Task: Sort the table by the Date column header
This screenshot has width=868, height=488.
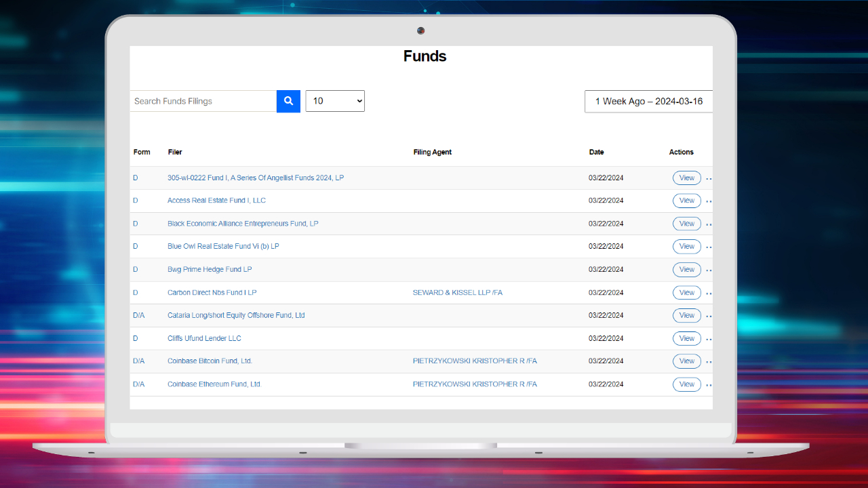Action: (x=596, y=152)
